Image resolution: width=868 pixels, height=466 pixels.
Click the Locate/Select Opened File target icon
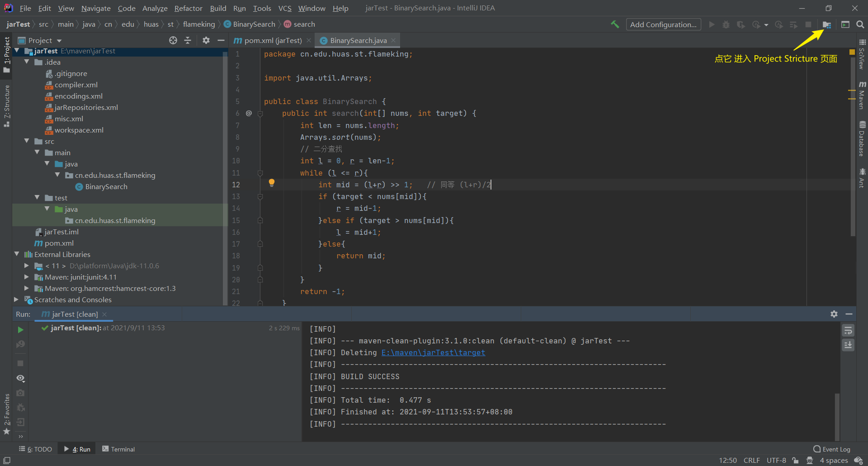173,40
